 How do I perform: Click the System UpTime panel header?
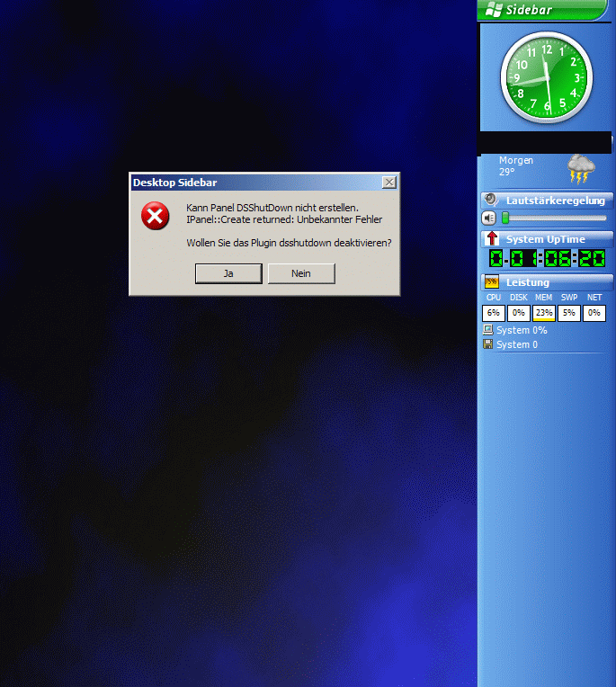547,239
